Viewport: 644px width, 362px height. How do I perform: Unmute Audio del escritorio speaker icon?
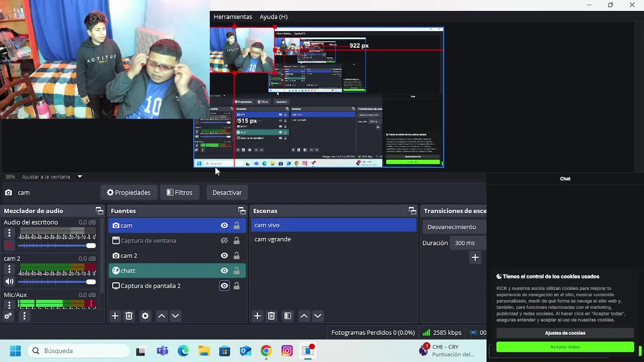tap(9, 245)
